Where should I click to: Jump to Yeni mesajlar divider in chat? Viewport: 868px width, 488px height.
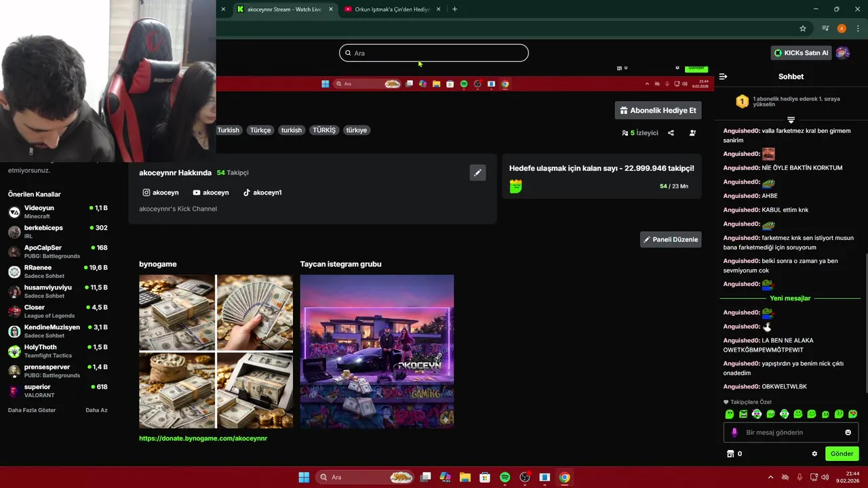coord(790,298)
